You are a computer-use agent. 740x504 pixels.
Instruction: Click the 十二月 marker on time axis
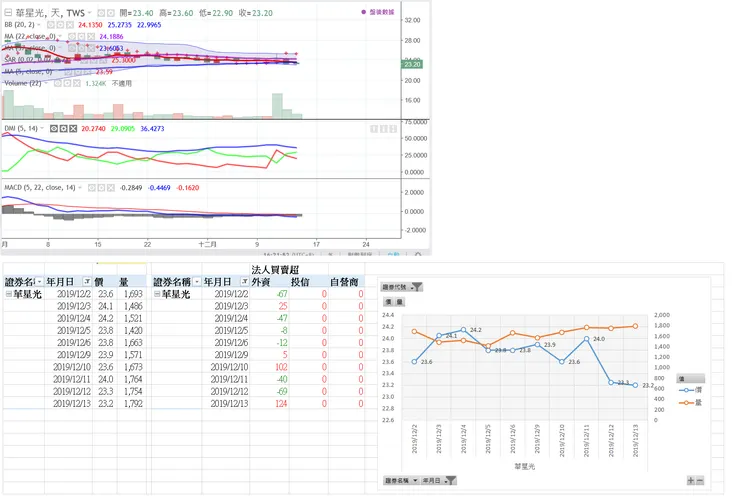[207, 244]
